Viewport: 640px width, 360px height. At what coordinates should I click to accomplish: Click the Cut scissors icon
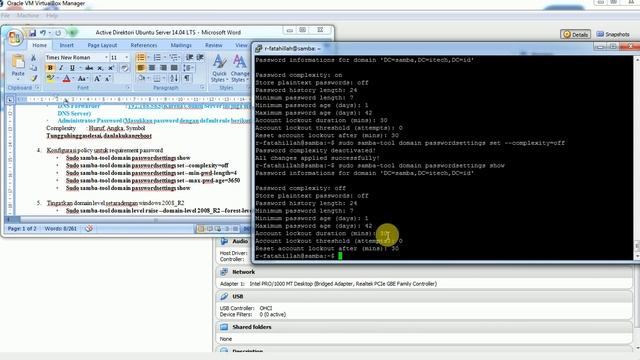pos(33,58)
